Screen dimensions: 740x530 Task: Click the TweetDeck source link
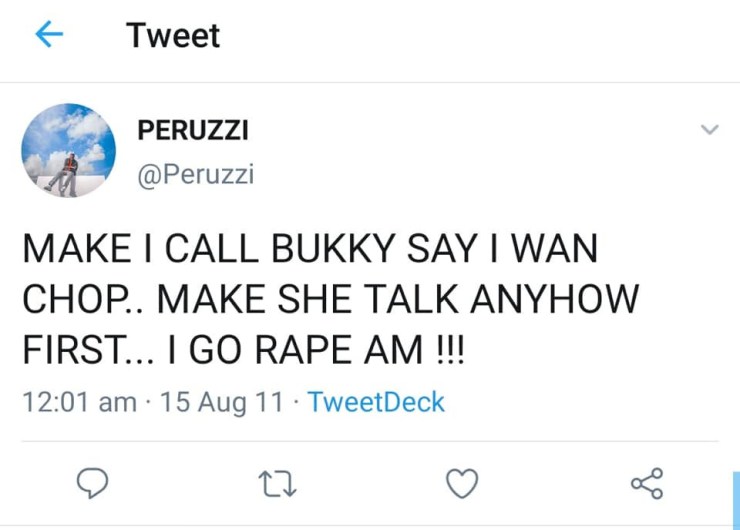point(375,402)
